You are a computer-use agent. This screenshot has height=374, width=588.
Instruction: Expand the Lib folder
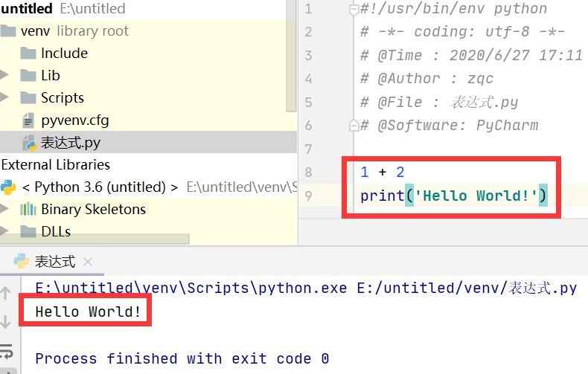(5, 75)
